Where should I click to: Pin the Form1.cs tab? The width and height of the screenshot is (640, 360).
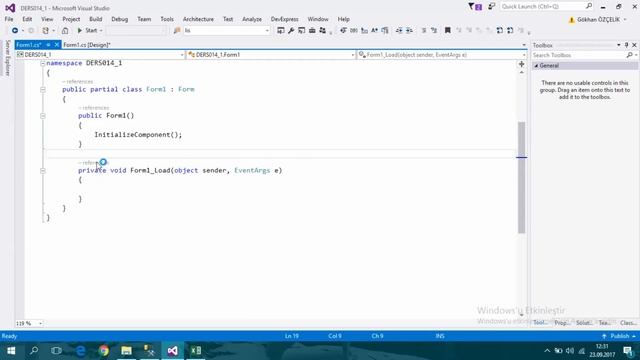pos(48,45)
